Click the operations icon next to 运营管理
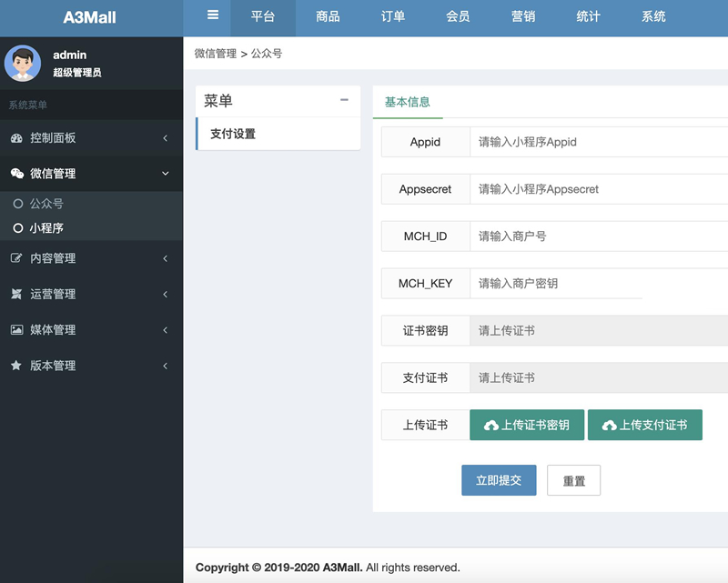Image resolution: width=728 pixels, height=583 pixels. pos(15,293)
